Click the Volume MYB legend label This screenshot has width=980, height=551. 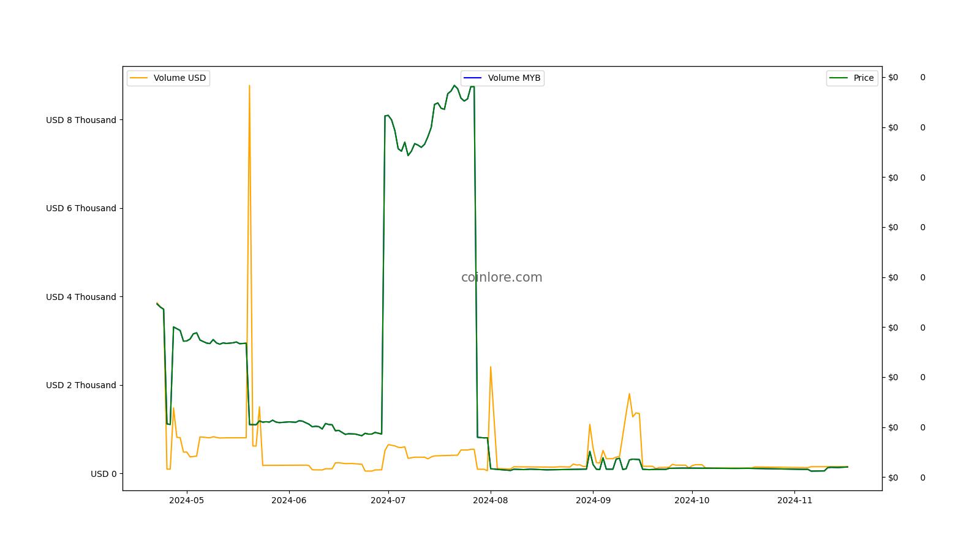(x=514, y=78)
